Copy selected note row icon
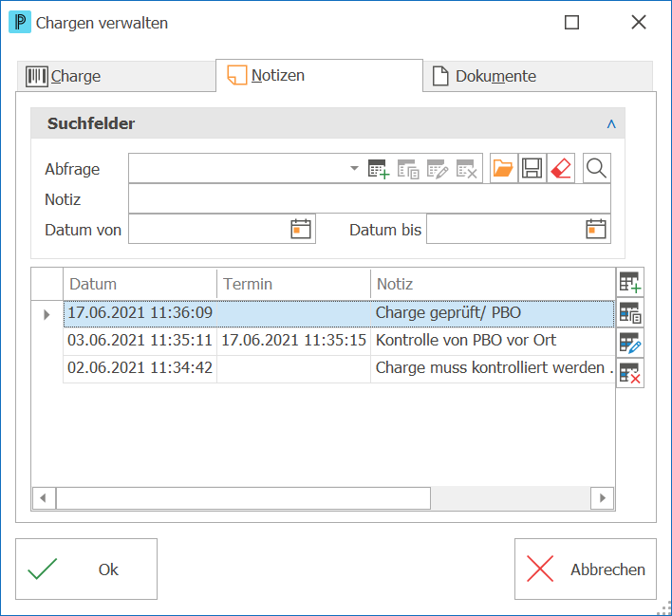Screen dimensions: 672x616 tap(630, 312)
